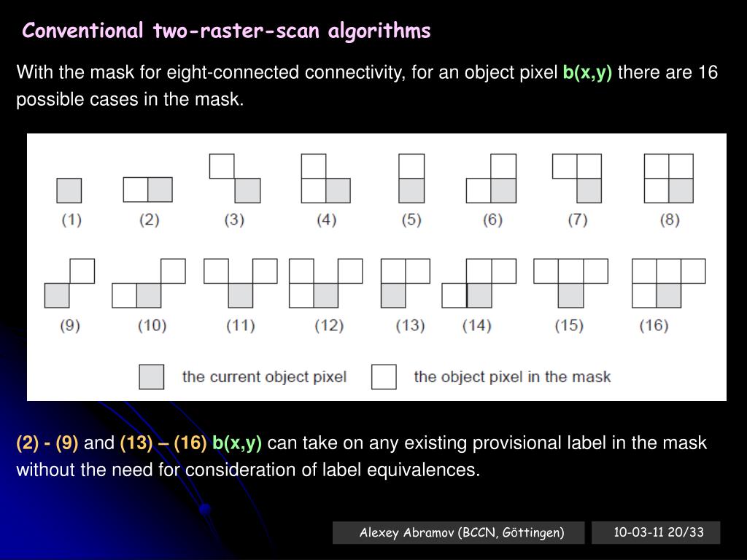This screenshot has height=560, width=747.
Task: Click the text 'consideration of label equivalences.'
Action: point(333,470)
